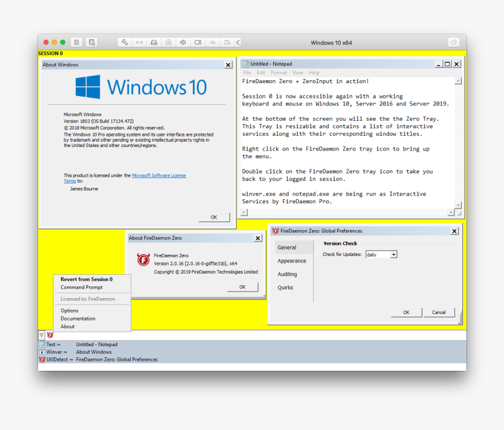This screenshot has width=504, height=430.
Task: Click the shared folders icon
Action: [x=227, y=42]
